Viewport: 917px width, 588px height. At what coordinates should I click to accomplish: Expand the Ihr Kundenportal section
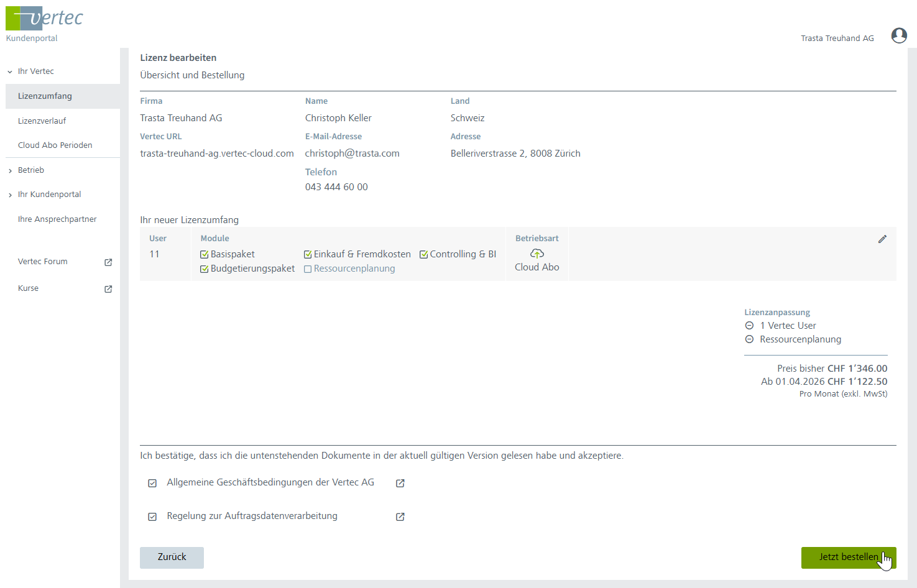click(10, 195)
